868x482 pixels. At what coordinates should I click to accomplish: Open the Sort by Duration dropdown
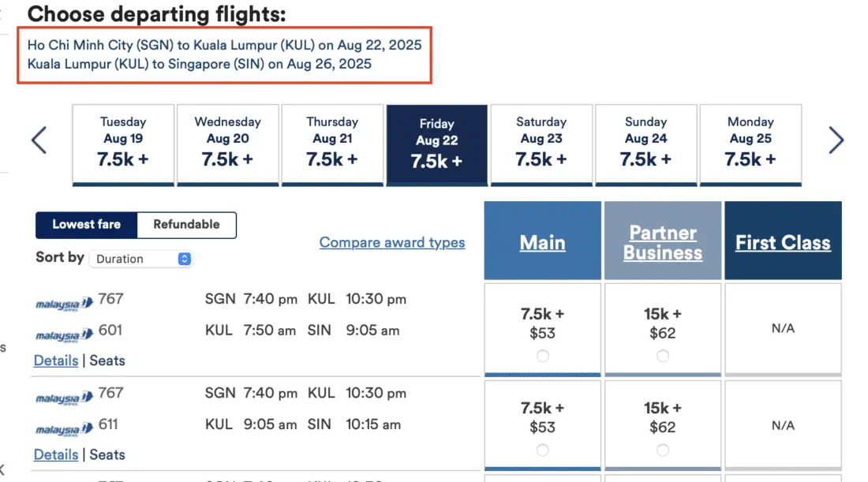coord(141,259)
